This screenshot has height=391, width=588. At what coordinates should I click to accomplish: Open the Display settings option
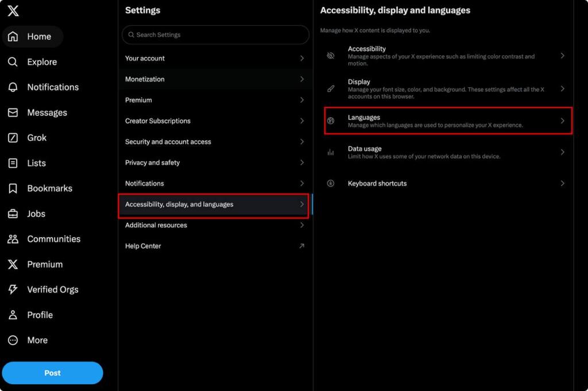(x=448, y=89)
